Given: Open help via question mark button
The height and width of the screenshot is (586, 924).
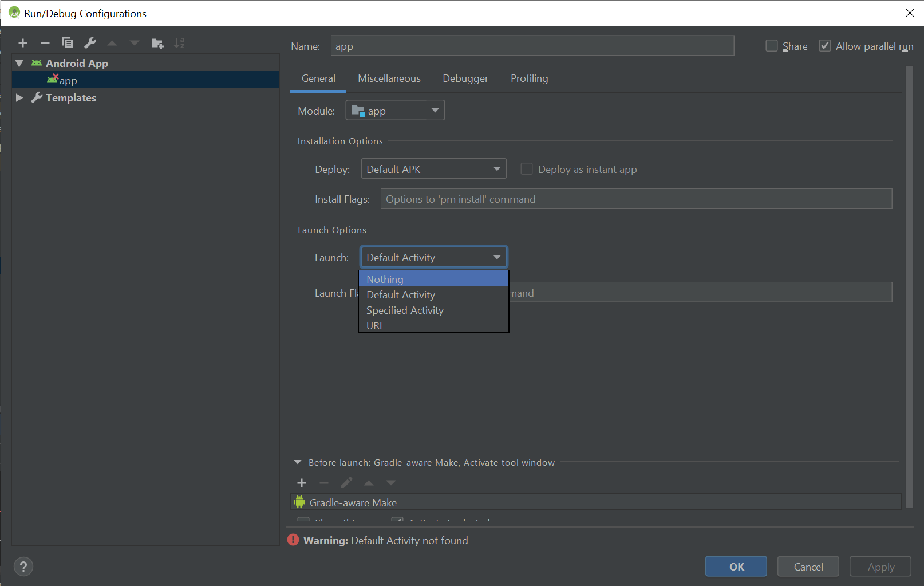Looking at the screenshot, I should [x=23, y=567].
